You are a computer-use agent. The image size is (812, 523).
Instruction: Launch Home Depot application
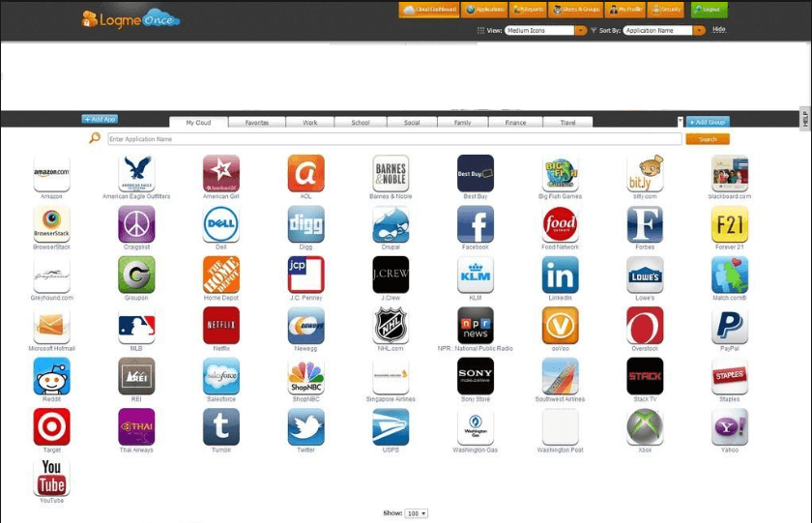[x=221, y=275]
